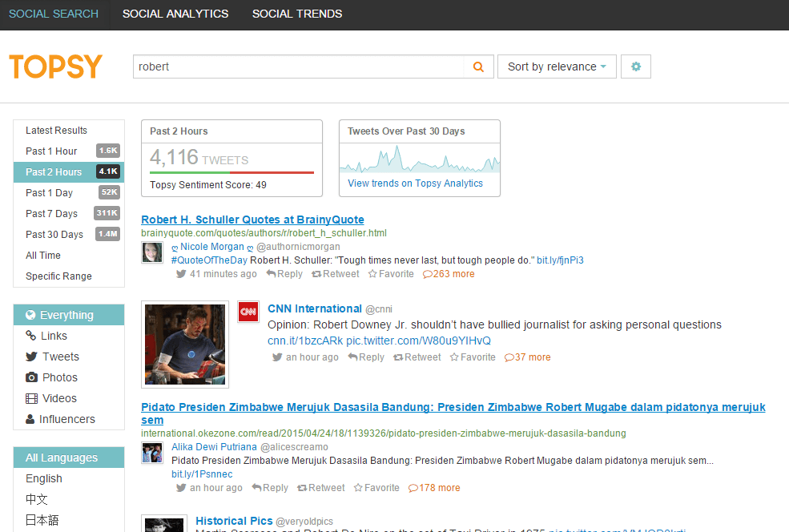
Task: Open the bit.ly/fjnPi3 link
Action: 560,260
